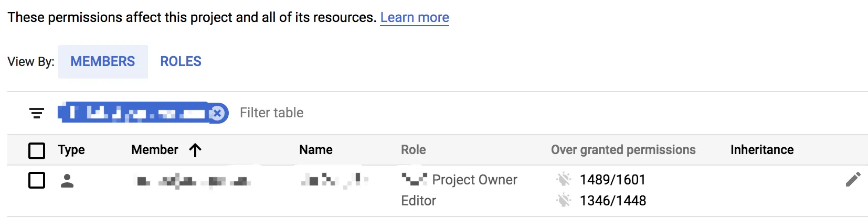The image size is (868, 219).
Task: Click the Name column header
Action: pyautogui.click(x=316, y=150)
